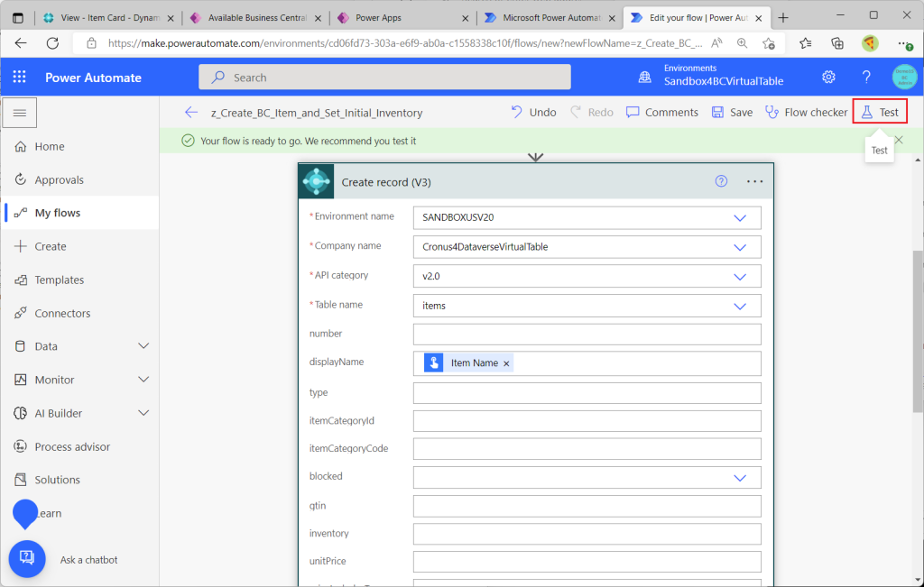Click the number input field
Image resolution: width=924 pixels, height=587 pixels.
[587, 335]
